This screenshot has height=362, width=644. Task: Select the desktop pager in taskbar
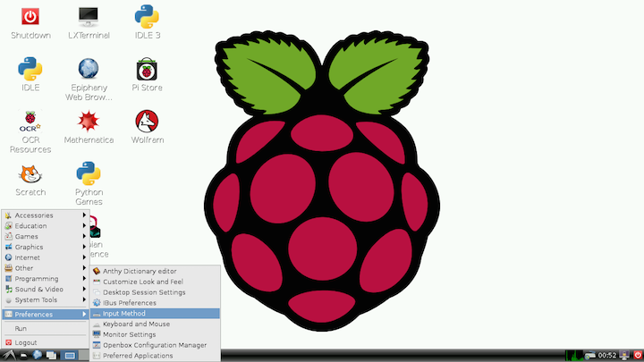coord(70,356)
